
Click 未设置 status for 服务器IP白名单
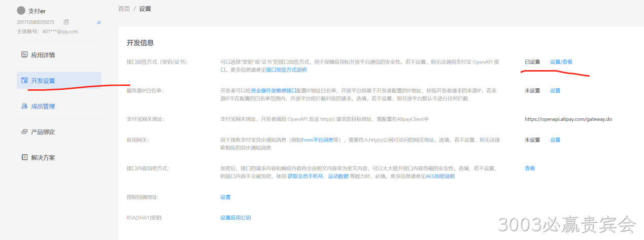(532, 91)
